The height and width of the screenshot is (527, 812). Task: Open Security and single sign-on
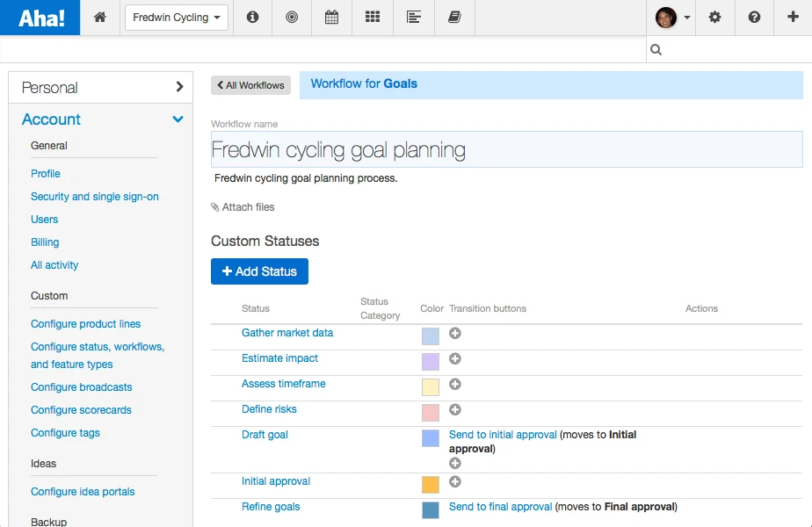[95, 196]
